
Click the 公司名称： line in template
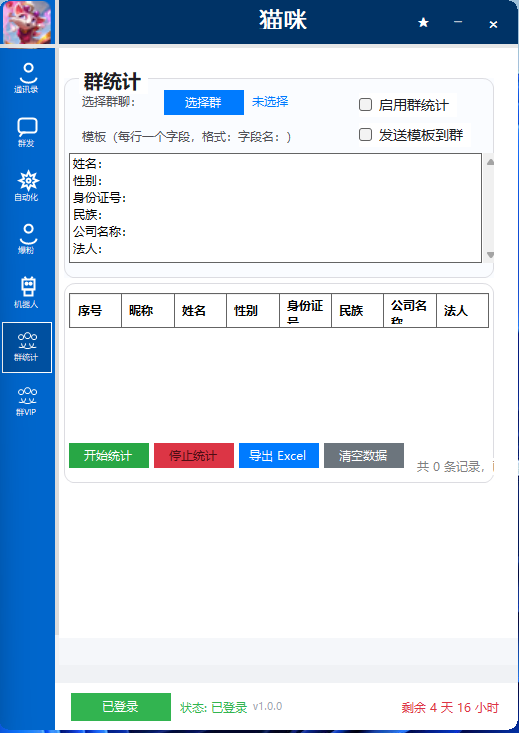pyautogui.click(x=100, y=231)
